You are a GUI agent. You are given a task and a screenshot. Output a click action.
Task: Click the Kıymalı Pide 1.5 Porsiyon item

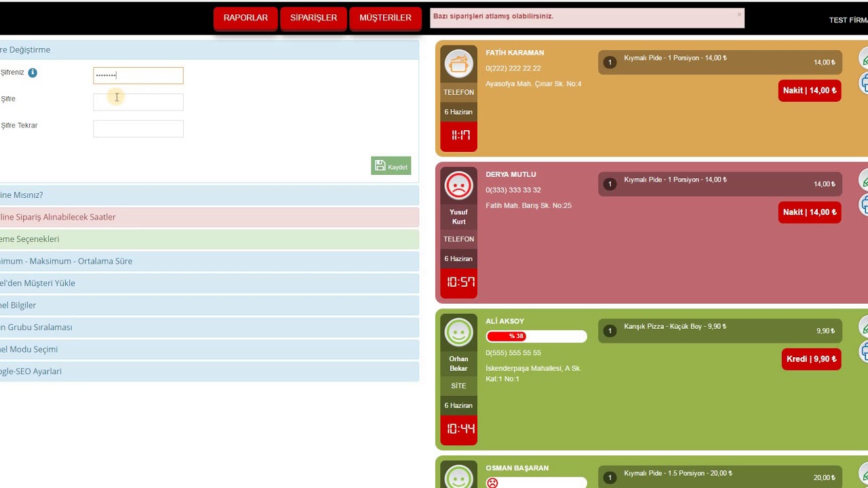tap(720, 477)
